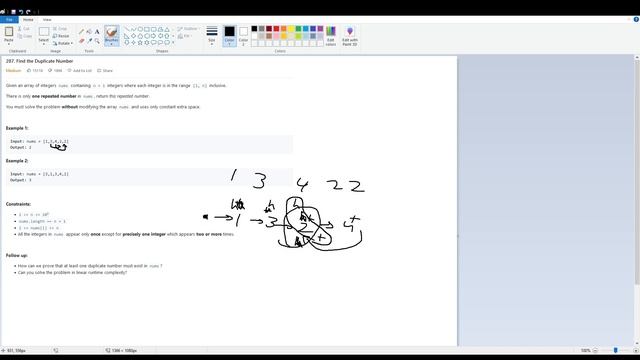
Task: Open the File menu
Action: pyautogui.click(x=9, y=20)
